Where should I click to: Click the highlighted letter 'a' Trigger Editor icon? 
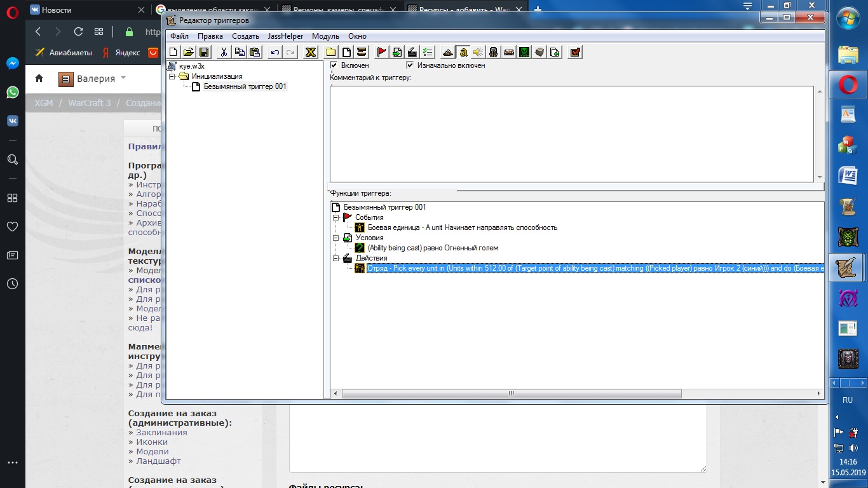coord(463,52)
